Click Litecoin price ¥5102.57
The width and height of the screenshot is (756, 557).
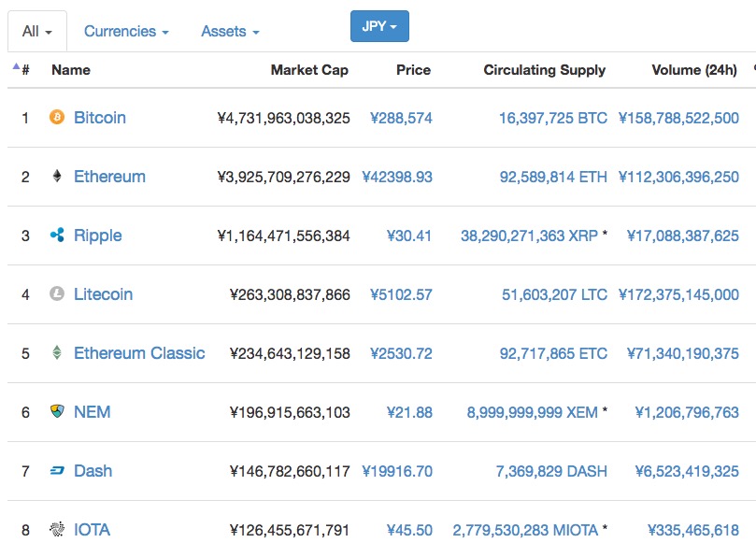(x=401, y=294)
